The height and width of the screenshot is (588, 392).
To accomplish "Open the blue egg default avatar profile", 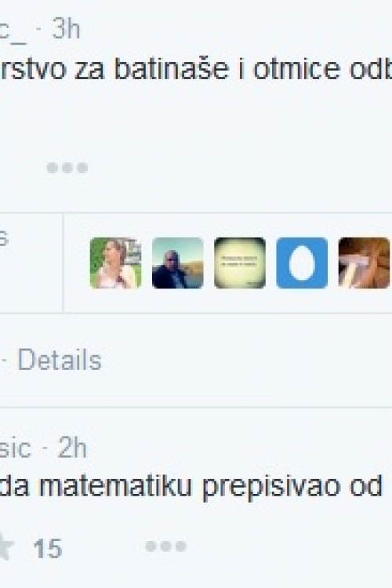I will click(302, 263).
